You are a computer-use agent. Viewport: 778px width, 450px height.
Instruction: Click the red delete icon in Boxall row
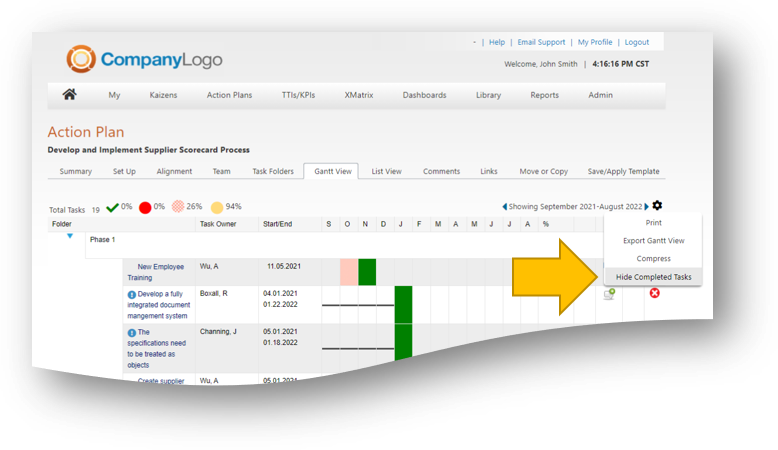(654, 293)
